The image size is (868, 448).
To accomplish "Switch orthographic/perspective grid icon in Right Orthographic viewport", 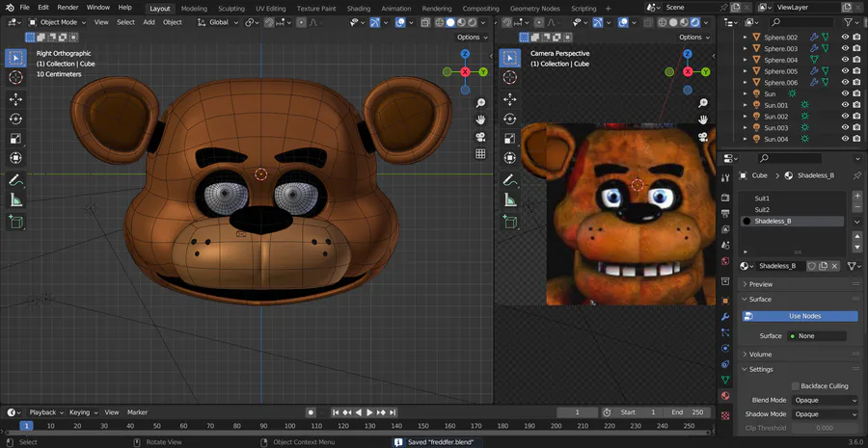I will (480, 154).
